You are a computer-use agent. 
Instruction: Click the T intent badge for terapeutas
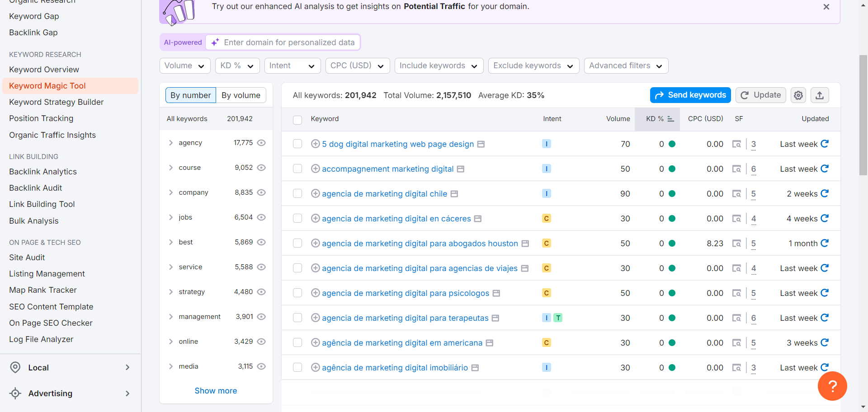pos(558,318)
